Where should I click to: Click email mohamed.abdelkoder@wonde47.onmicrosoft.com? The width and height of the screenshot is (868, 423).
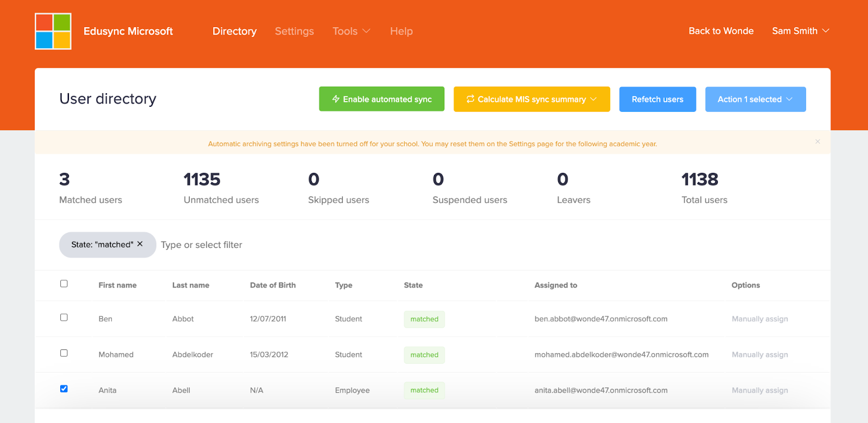click(x=622, y=355)
